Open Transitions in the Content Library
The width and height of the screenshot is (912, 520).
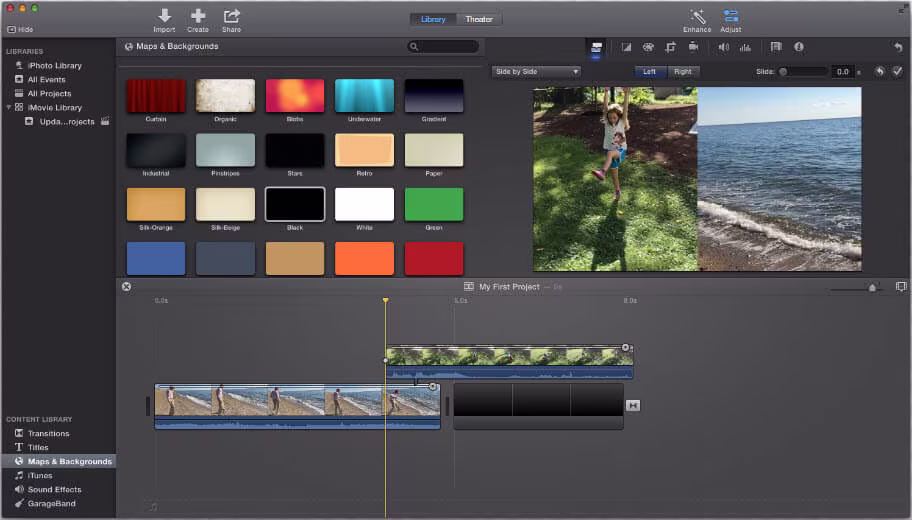[48, 434]
